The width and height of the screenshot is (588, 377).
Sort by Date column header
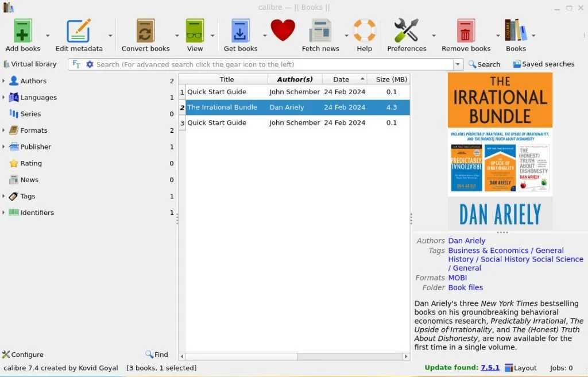344,79
